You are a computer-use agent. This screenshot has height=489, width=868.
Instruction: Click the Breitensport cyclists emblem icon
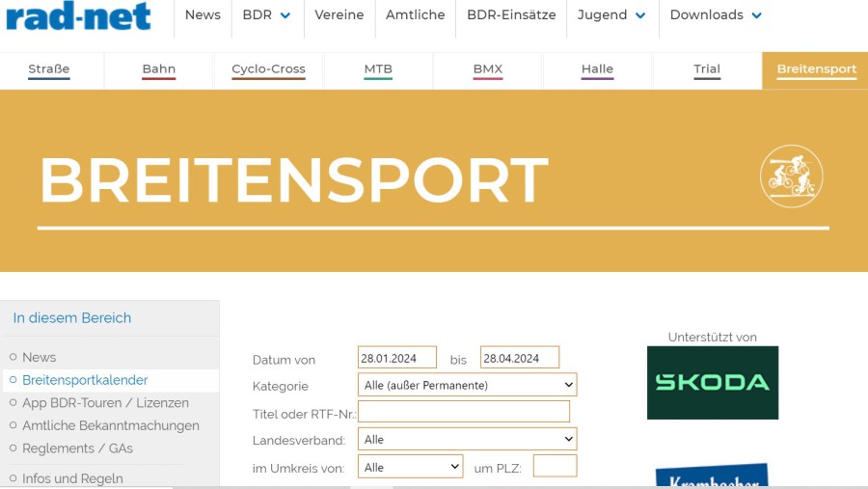click(x=791, y=177)
